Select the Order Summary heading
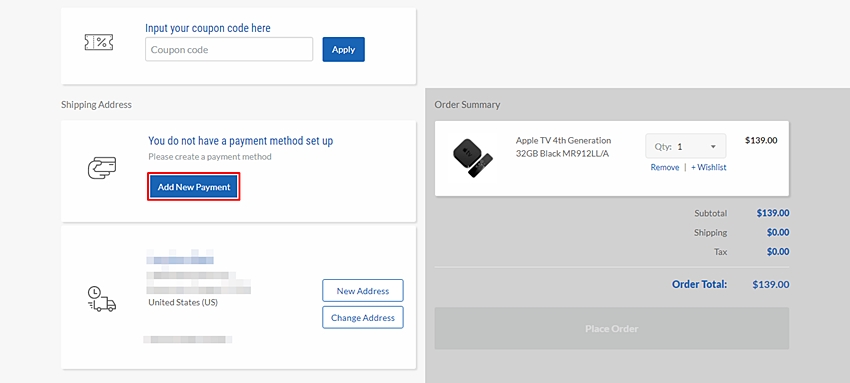Screen dimensions: 850x383 tap(467, 105)
